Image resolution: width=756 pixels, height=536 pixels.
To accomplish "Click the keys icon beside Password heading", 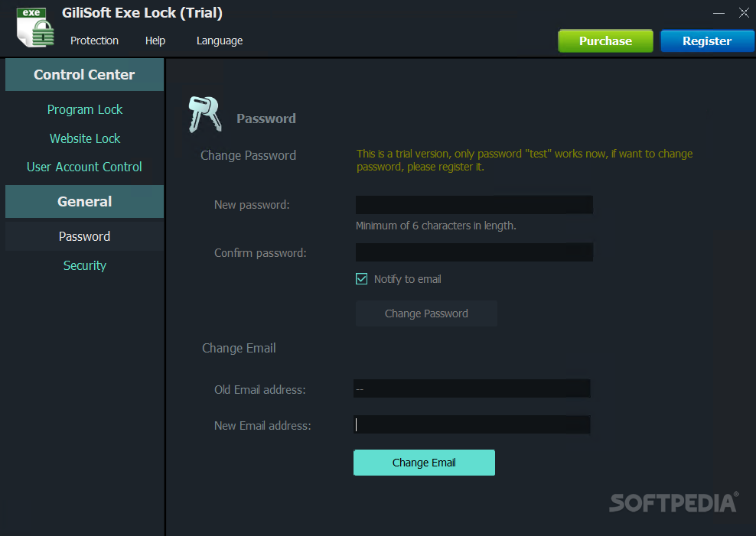I will pos(205,114).
